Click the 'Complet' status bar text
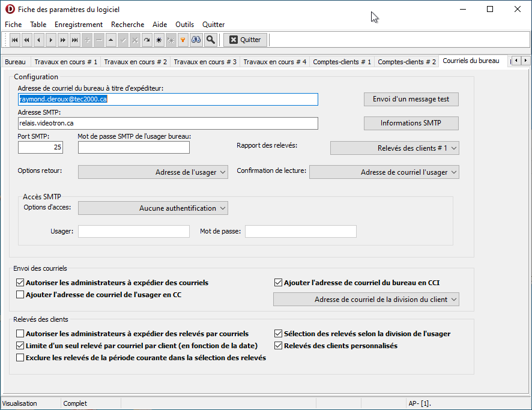This screenshot has width=532, height=410. click(75, 403)
